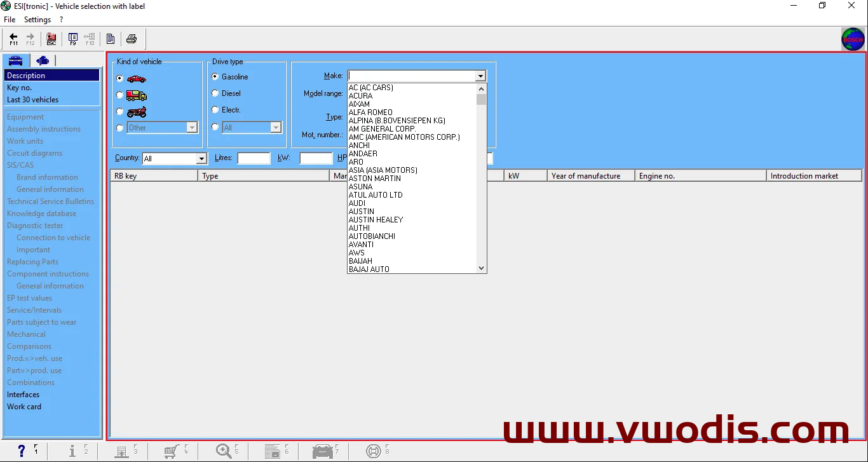The width and height of the screenshot is (868, 462).
Task: Click the back arrow F11 icon
Action: 13,39
